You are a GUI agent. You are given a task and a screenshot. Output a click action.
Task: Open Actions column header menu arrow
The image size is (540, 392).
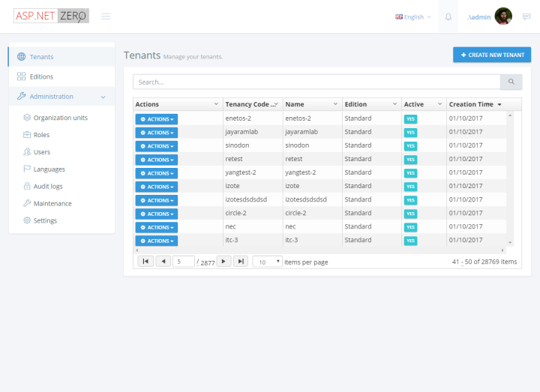pos(216,104)
